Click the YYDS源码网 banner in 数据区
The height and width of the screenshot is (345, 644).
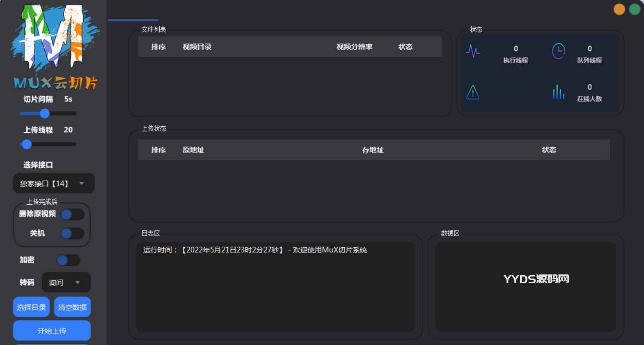pos(536,279)
